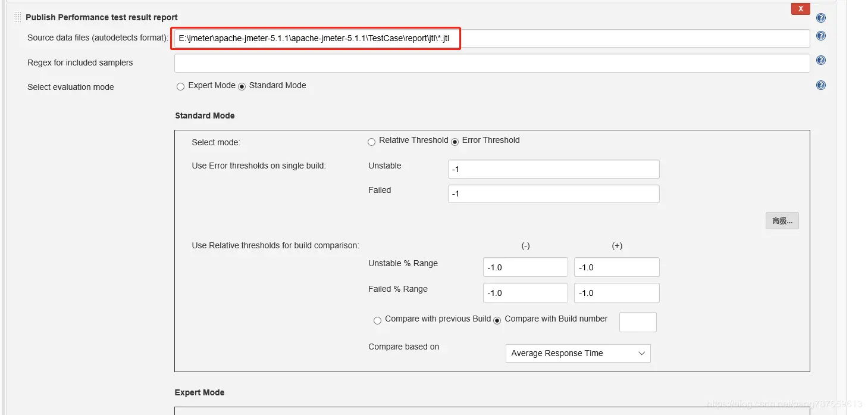
Task: Click the Source data files path field
Action: point(492,39)
